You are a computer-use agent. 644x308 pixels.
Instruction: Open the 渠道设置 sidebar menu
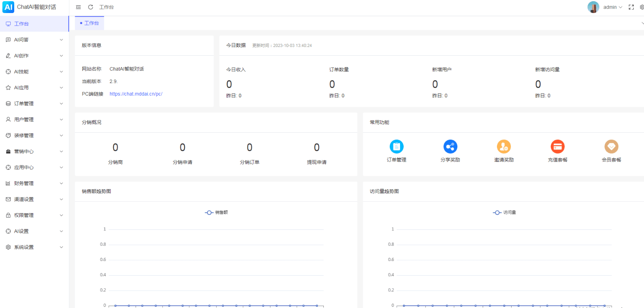pos(34,199)
